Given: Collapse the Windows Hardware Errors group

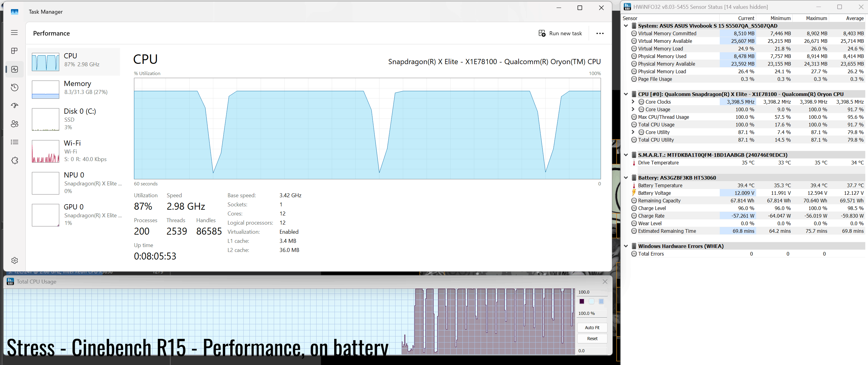Looking at the screenshot, I should coord(626,246).
